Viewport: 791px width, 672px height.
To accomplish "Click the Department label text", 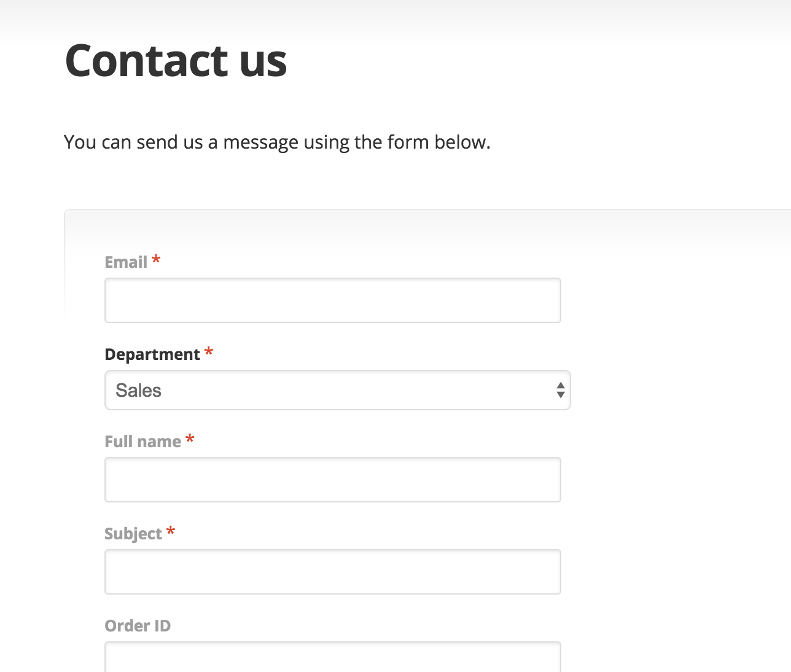I will [x=152, y=354].
